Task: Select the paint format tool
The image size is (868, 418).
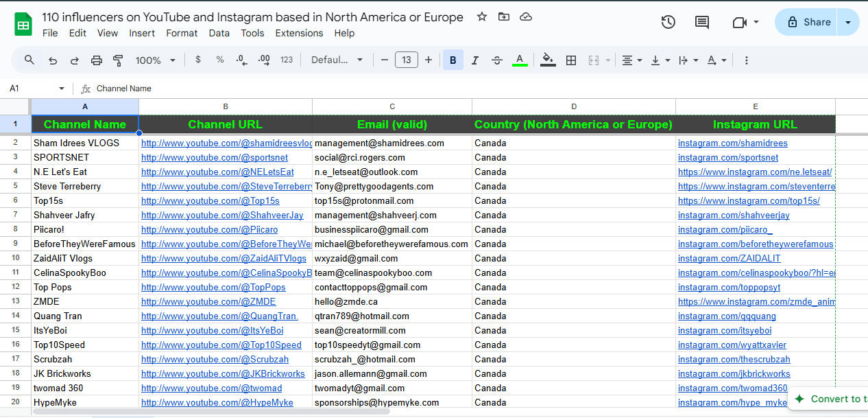Action: (x=118, y=60)
